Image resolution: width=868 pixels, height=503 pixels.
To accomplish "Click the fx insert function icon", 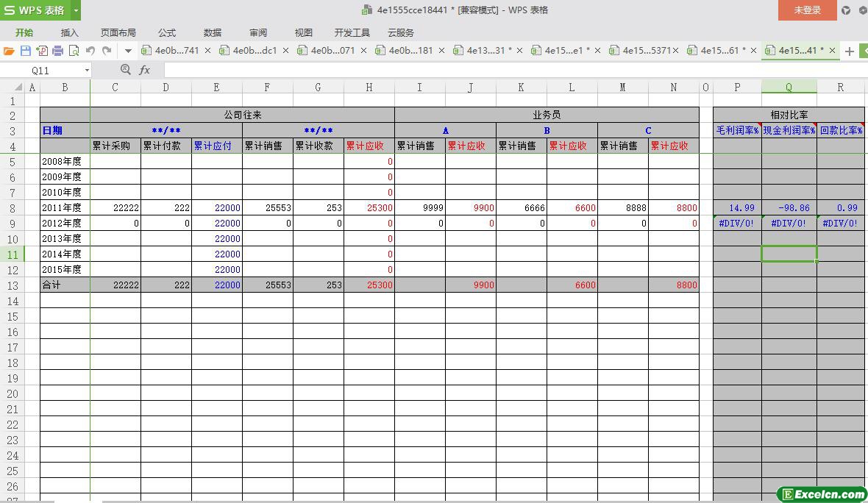I will 144,70.
